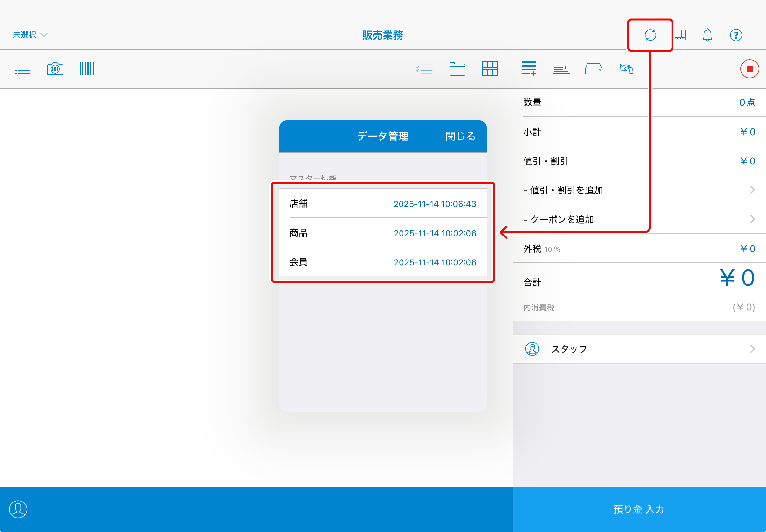The image size is (766, 532).
Task: Tap the data sync refresh icon
Action: coord(650,35)
